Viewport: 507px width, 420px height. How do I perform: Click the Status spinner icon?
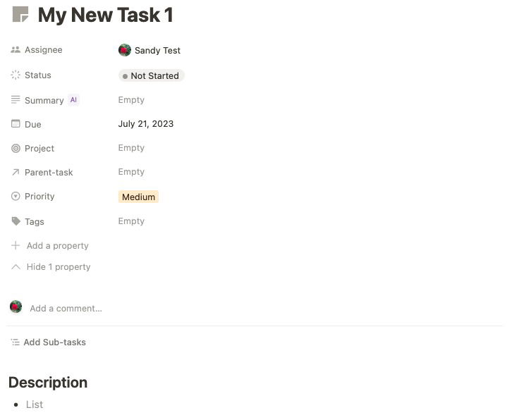(x=16, y=75)
